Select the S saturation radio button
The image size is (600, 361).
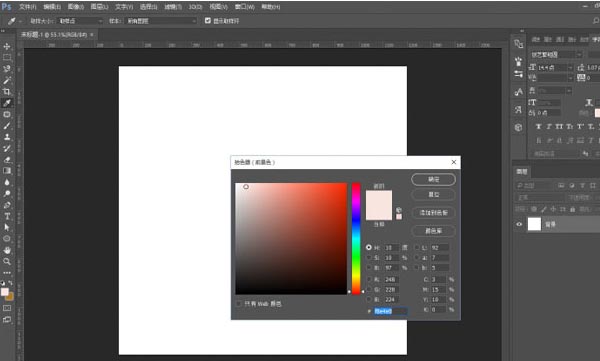pos(369,258)
